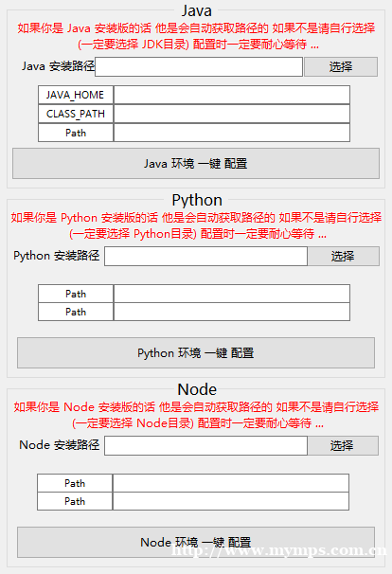The image size is (392, 574).
Task: Select the CLASS_PATH value field
Action: pyautogui.click(x=232, y=114)
